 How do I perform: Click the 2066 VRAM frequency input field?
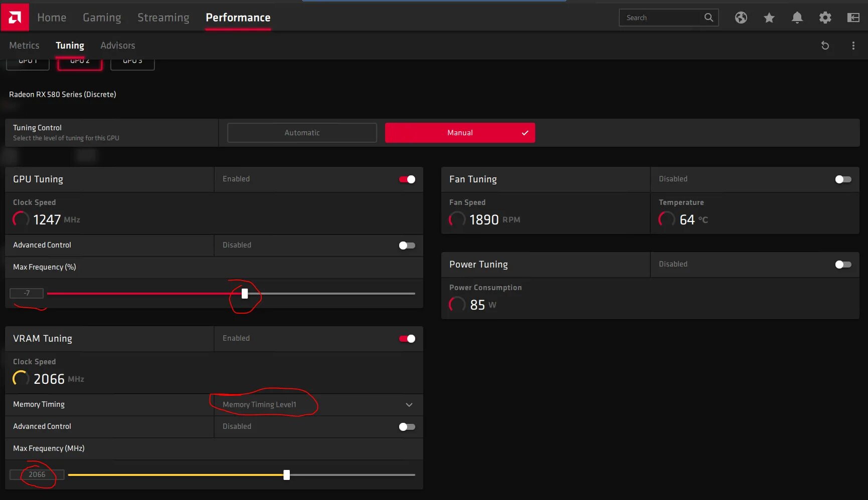(x=36, y=474)
